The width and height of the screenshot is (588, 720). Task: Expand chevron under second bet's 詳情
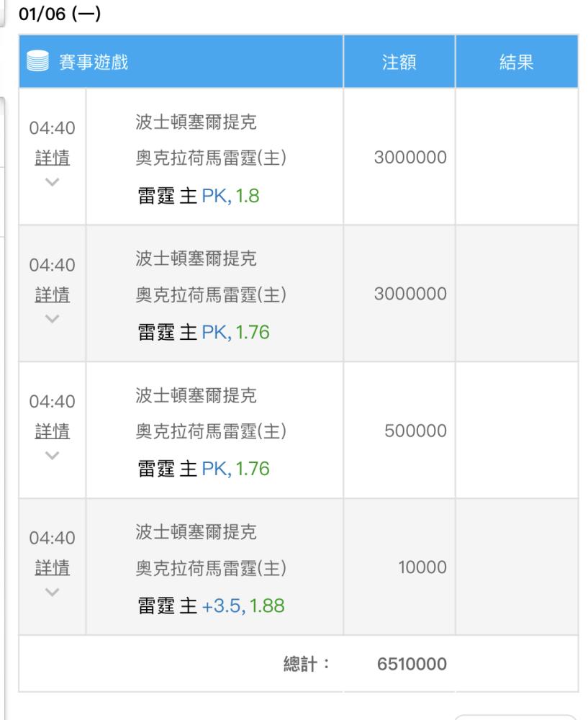[53, 319]
